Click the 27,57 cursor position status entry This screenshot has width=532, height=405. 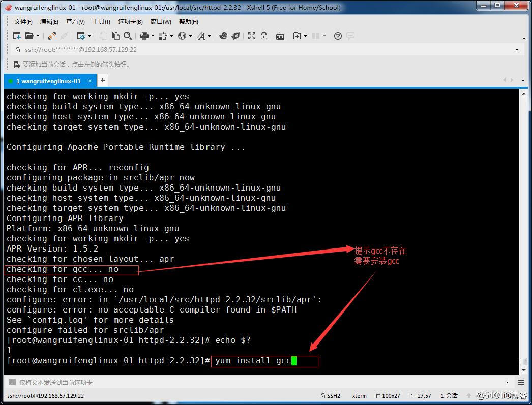[421, 396]
